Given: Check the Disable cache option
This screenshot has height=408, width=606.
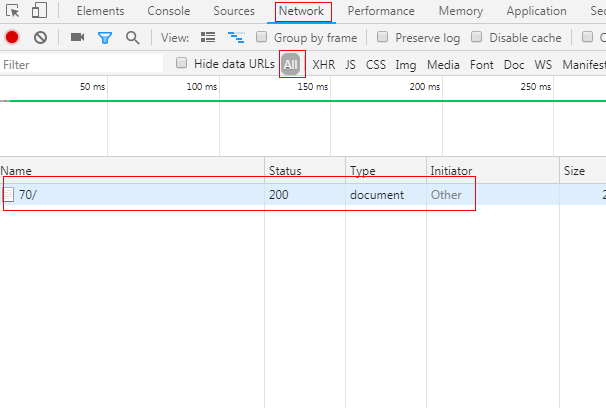Looking at the screenshot, I should pos(477,37).
